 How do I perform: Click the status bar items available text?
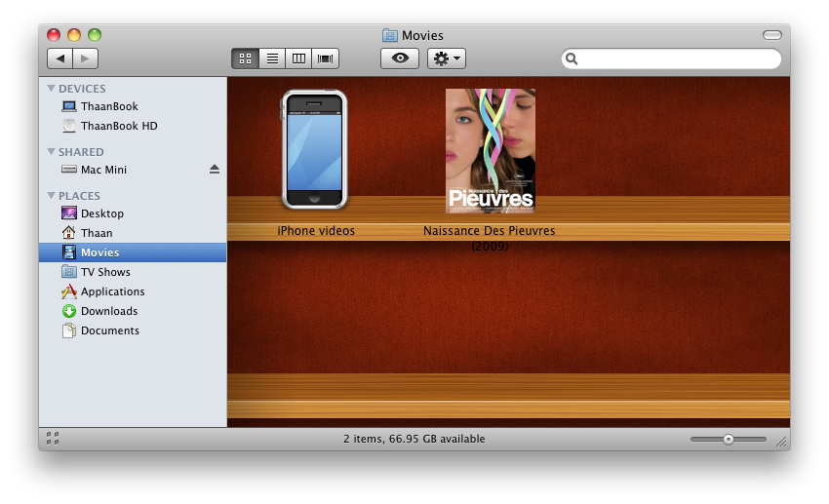point(414,439)
